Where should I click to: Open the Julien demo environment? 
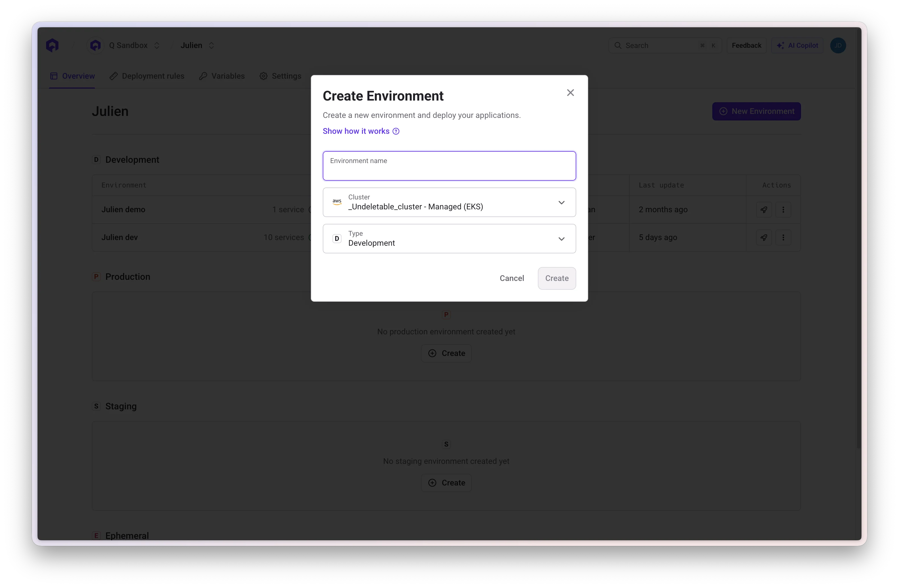123,210
